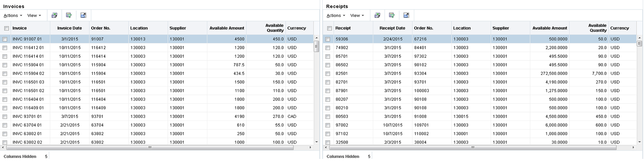
Task: Check the INVC 116412 01 invoice row
Action: [x=5, y=48]
